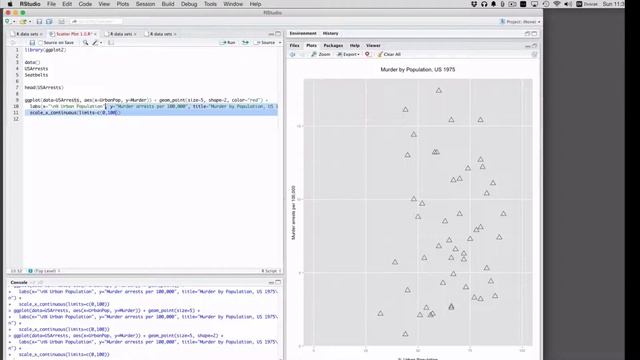Click the re-run previous code icon
640x360 pixels.
pos(245,42)
